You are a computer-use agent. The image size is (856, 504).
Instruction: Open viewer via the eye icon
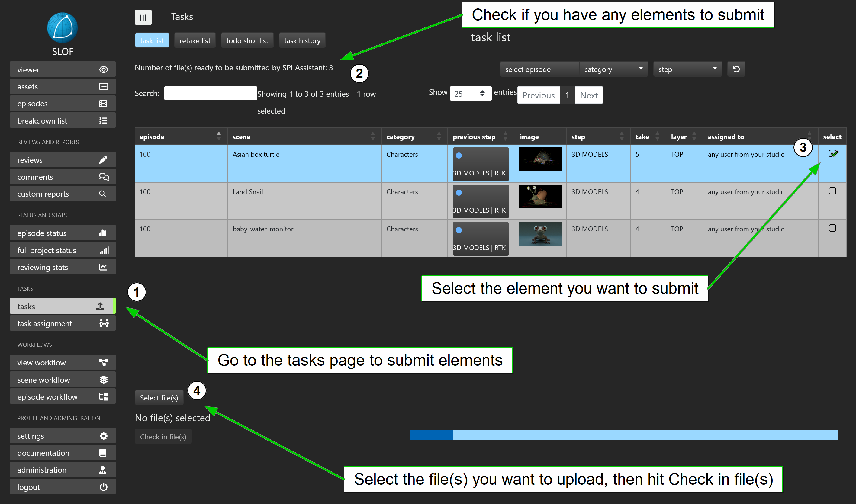(103, 70)
